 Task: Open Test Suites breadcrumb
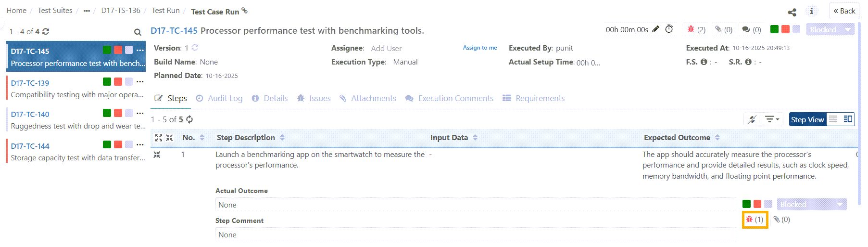(55, 11)
